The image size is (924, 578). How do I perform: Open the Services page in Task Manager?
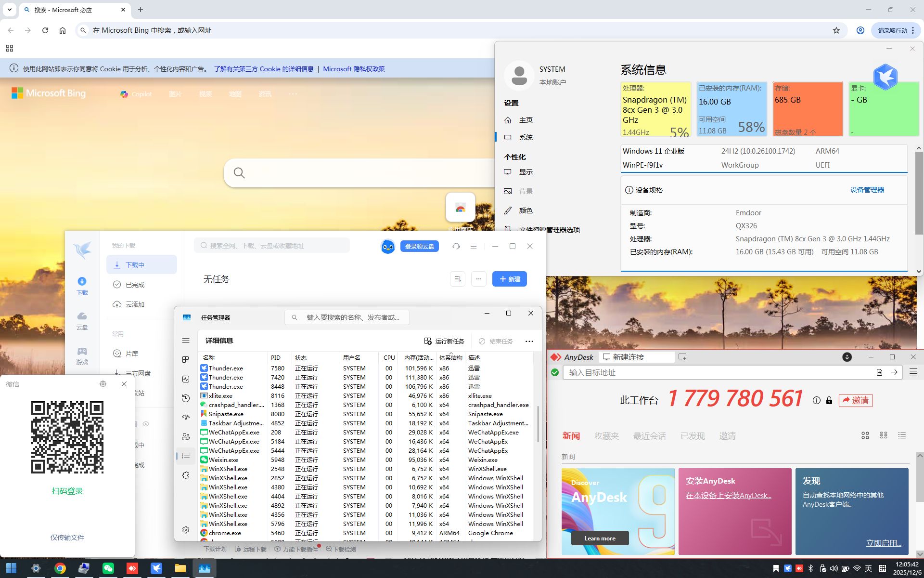click(x=186, y=475)
